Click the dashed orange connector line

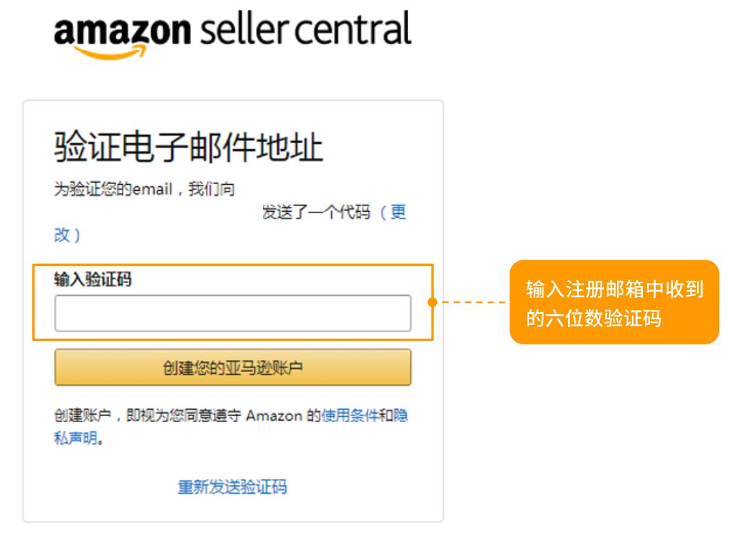473,302
